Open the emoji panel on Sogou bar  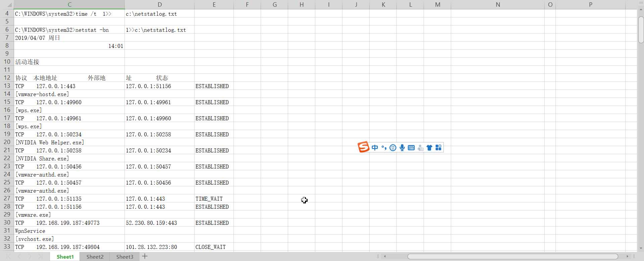click(x=393, y=148)
